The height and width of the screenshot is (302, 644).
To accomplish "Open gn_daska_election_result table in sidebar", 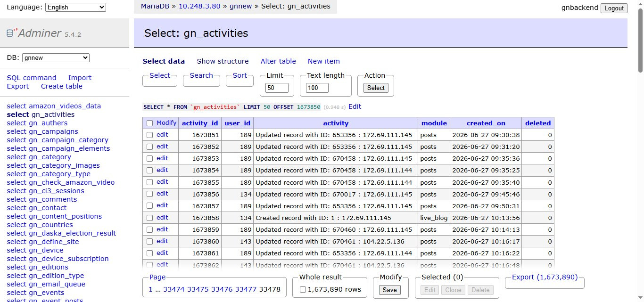I will tap(72, 233).
